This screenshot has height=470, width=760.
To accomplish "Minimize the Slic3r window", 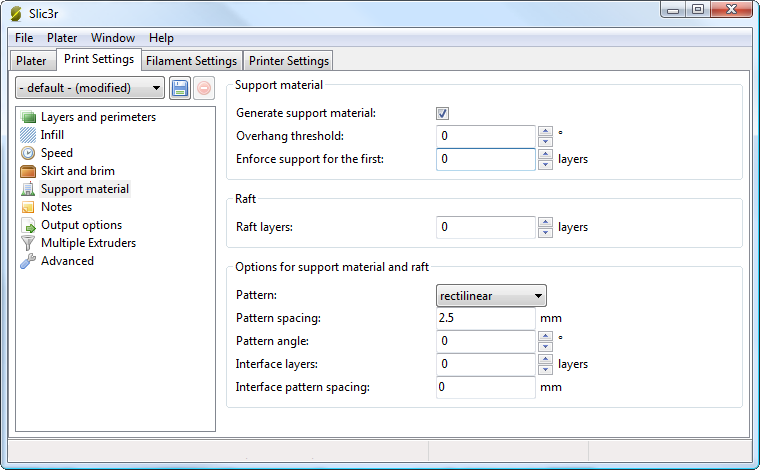I will coord(673,10).
